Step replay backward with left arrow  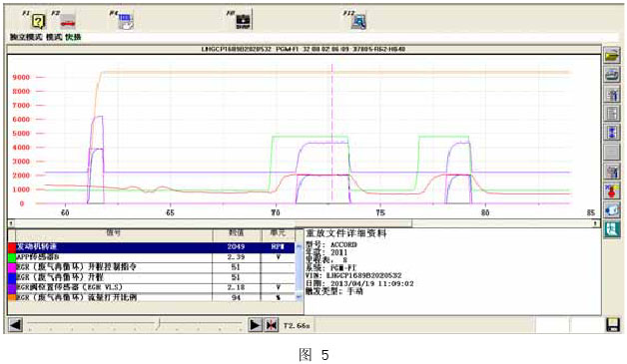tap(15, 324)
